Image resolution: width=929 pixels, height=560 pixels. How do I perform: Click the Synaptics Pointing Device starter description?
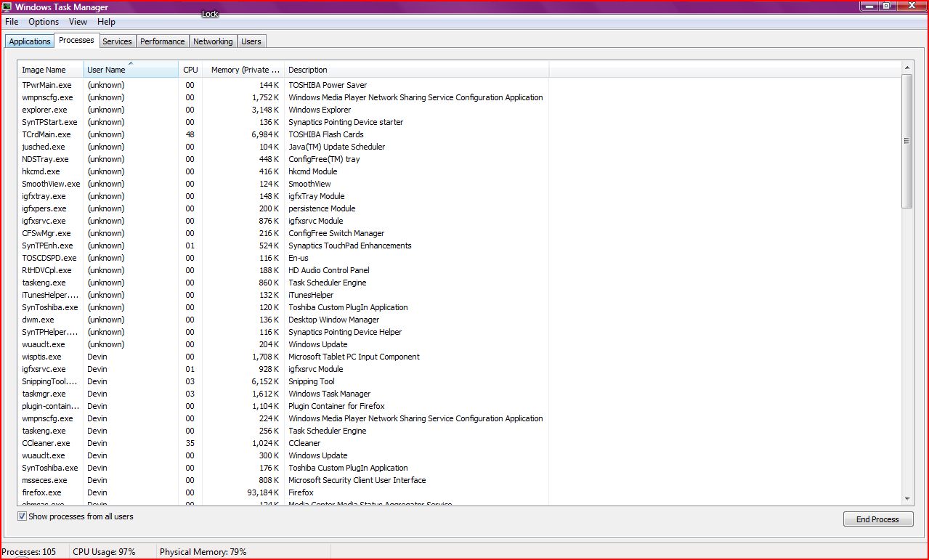tap(346, 122)
